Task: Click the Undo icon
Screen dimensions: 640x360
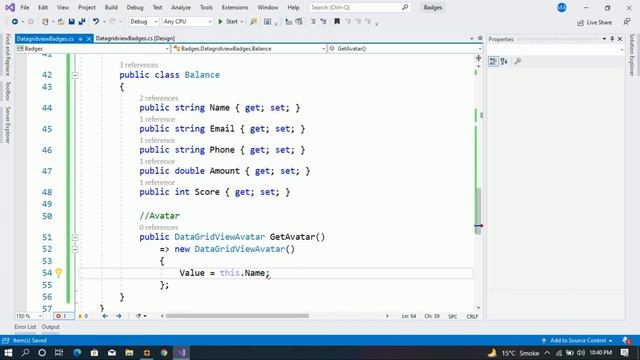Action: click(96, 22)
